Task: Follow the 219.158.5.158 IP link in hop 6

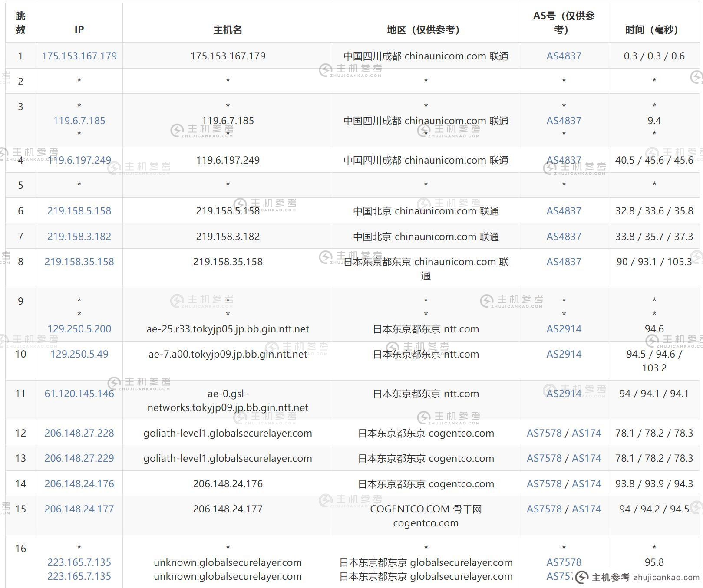Action: click(x=79, y=211)
